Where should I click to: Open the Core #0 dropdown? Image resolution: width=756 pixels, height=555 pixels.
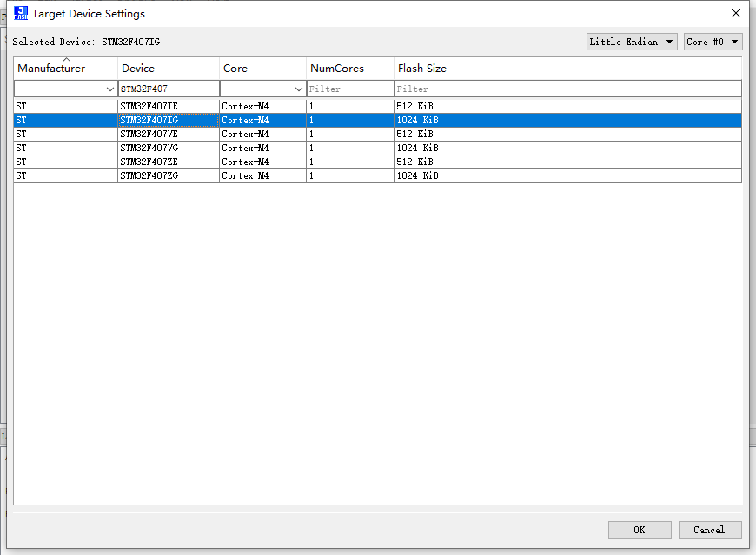click(x=713, y=42)
